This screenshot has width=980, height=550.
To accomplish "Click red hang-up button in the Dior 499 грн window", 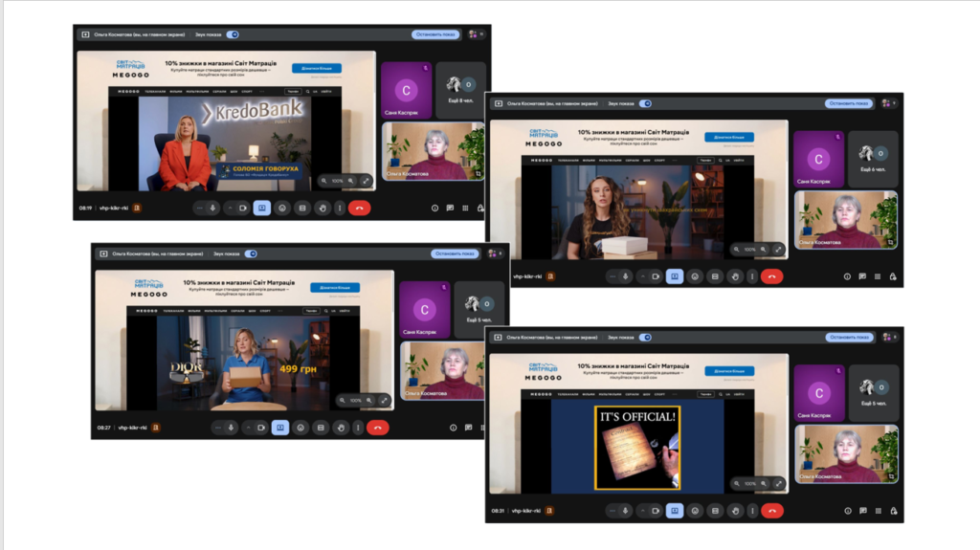I will click(x=378, y=428).
